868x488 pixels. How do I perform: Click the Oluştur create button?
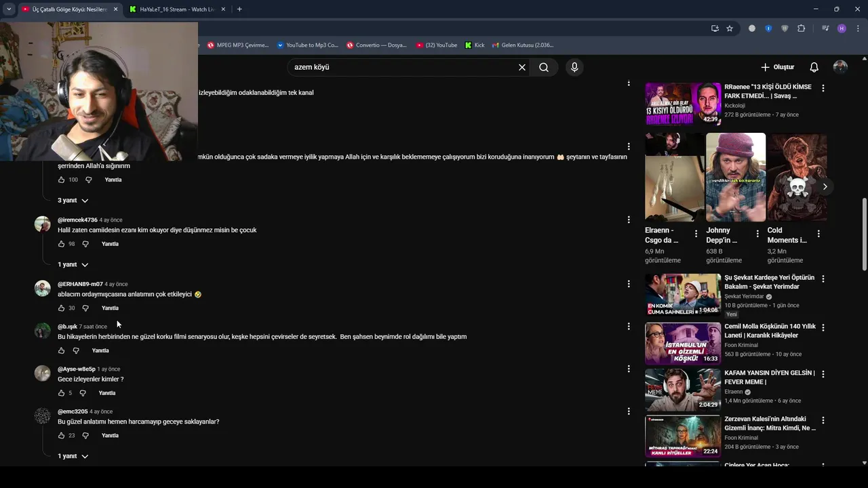click(x=777, y=67)
